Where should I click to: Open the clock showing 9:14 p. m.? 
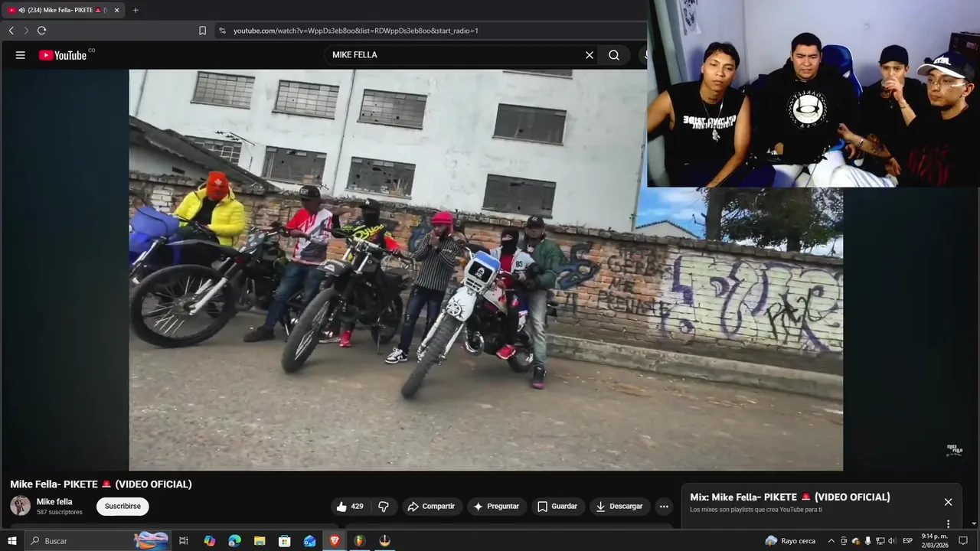935,541
